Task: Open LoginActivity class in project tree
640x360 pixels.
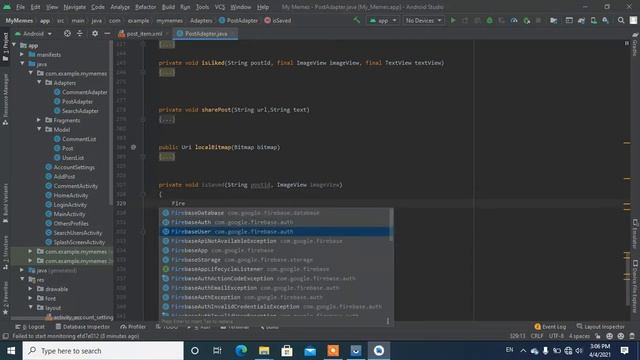Action: tap(66, 204)
